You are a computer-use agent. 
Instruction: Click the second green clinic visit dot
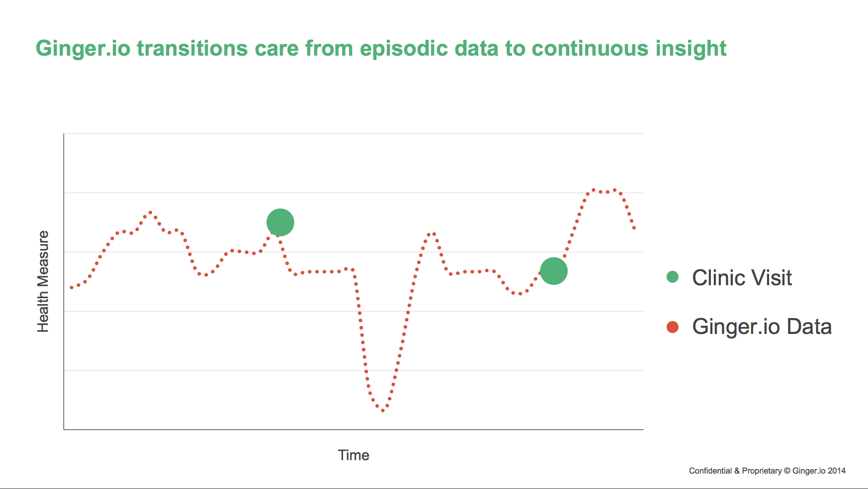coord(554,271)
